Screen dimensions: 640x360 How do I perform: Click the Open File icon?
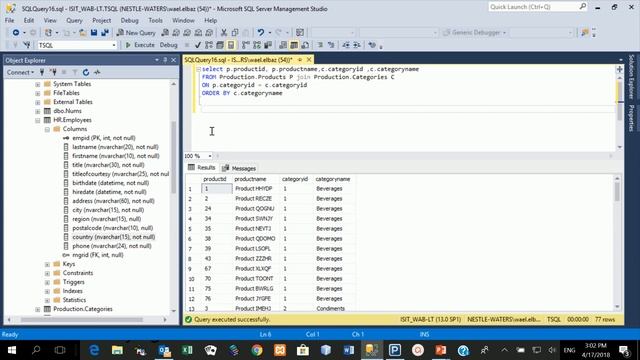click(x=82, y=33)
